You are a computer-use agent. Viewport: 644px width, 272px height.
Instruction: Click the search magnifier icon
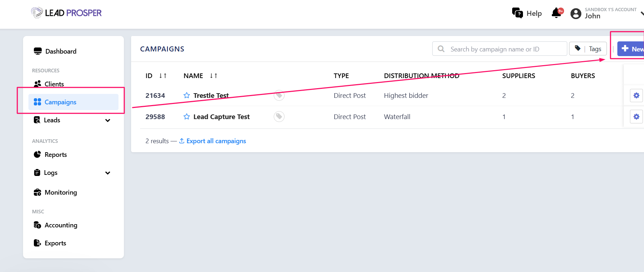pos(441,49)
